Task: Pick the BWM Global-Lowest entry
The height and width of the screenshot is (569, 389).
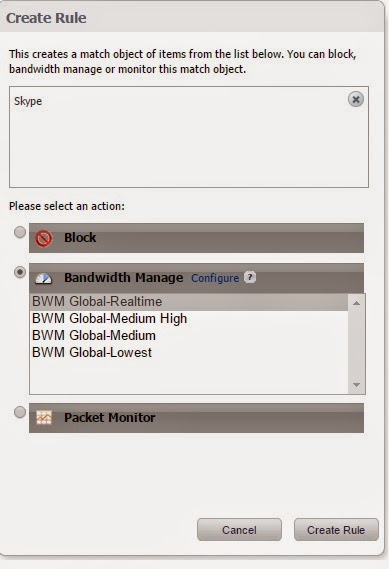Action: (x=189, y=353)
